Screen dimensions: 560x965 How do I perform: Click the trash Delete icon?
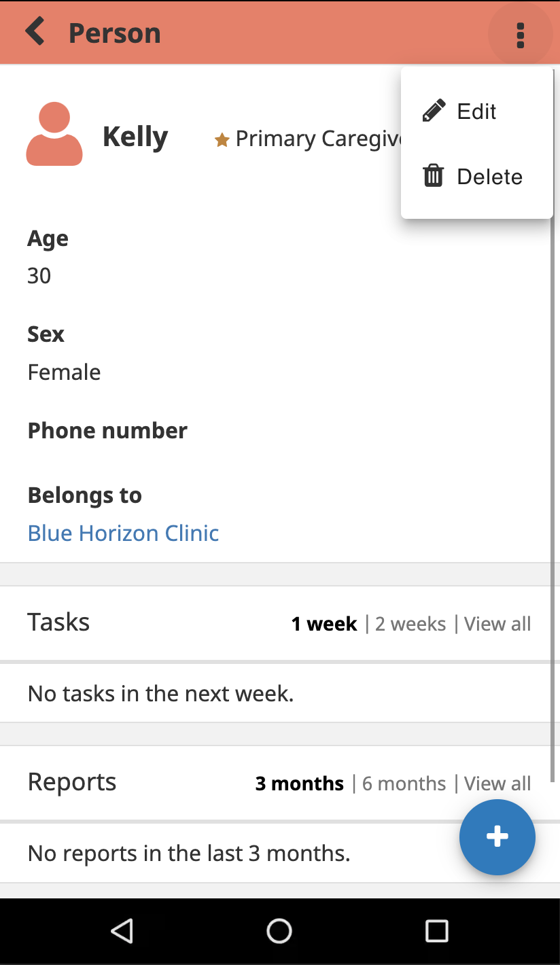tap(434, 176)
